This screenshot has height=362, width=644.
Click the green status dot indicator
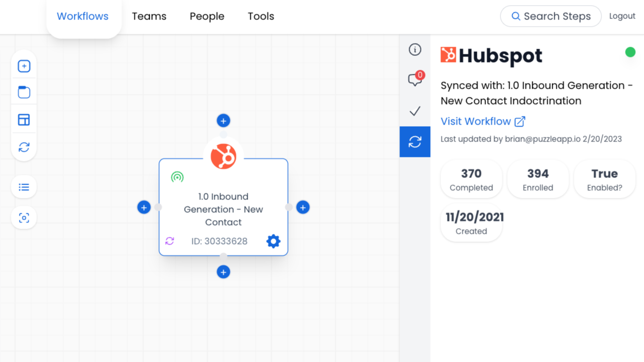[x=630, y=52]
